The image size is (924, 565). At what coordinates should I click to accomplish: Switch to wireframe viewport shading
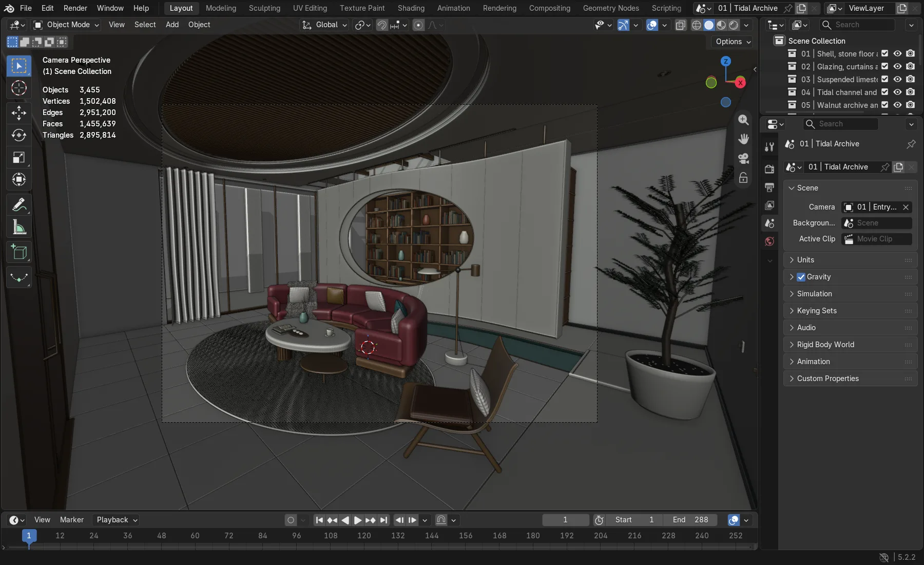(697, 25)
